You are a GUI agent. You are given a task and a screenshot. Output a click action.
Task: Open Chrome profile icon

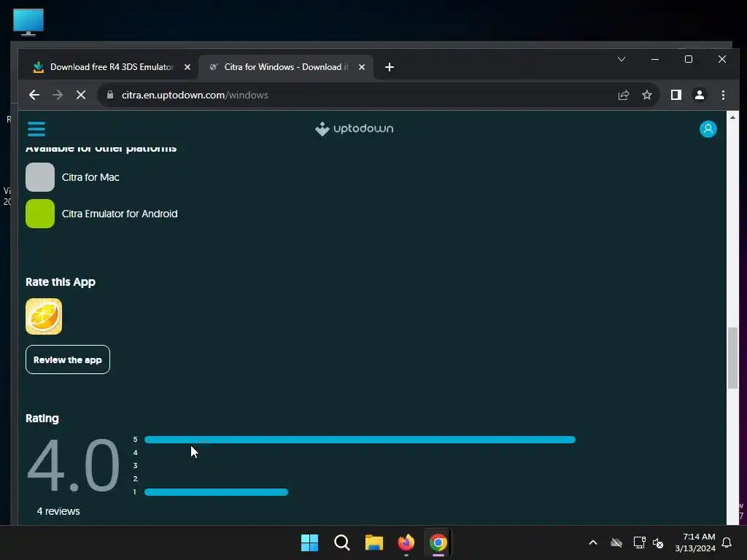pos(700,96)
